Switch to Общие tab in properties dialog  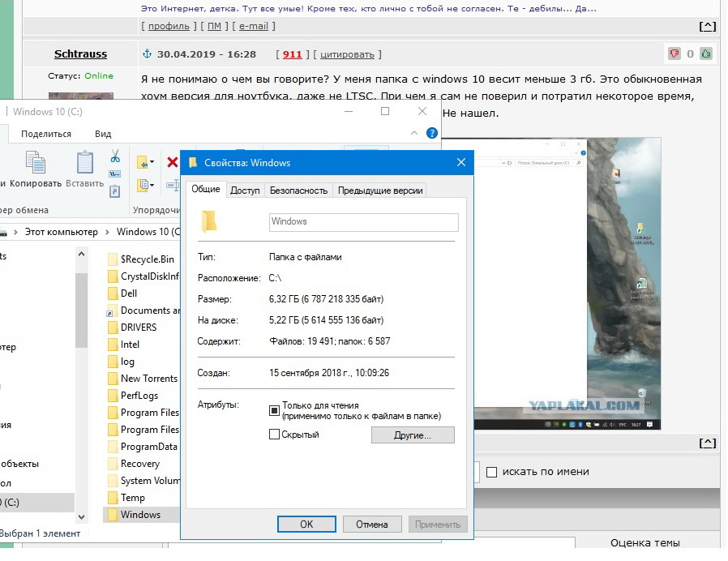pyautogui.click(x=206, y=189)
